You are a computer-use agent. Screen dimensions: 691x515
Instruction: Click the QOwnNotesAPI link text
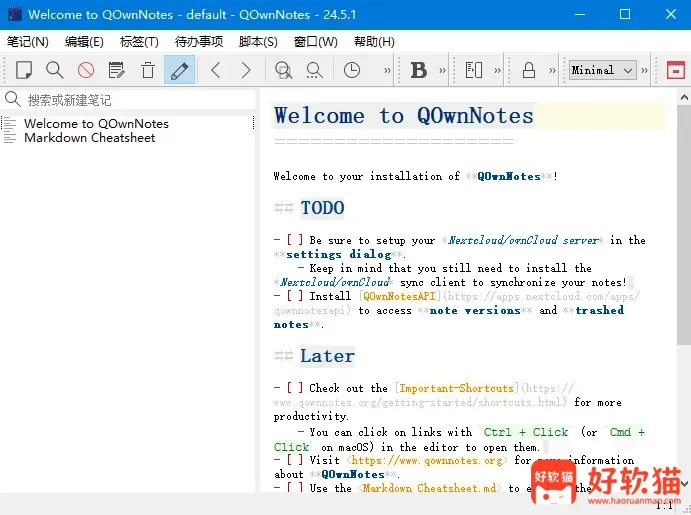[399, 296]
